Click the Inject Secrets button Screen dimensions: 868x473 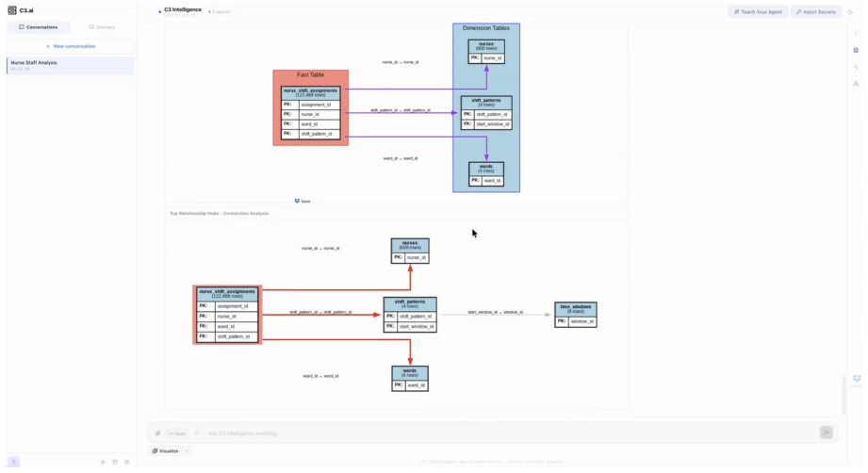(x=816, y=11)
